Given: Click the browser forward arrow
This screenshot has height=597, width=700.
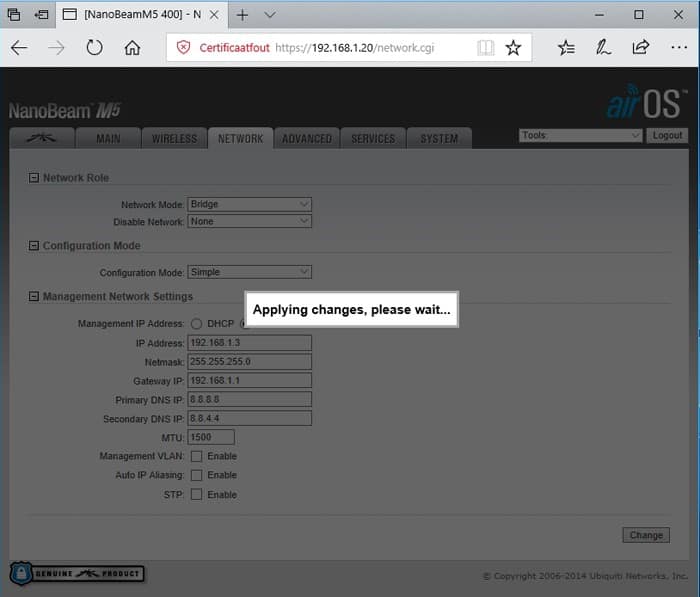Looking at the screenshot, I should tap(56, 48).
